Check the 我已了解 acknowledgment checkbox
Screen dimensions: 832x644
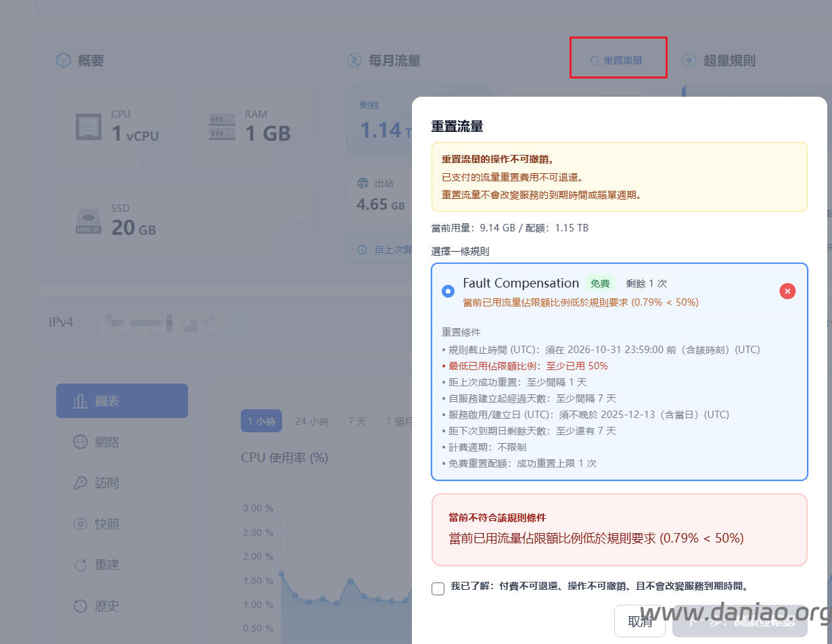coord(438,589)
